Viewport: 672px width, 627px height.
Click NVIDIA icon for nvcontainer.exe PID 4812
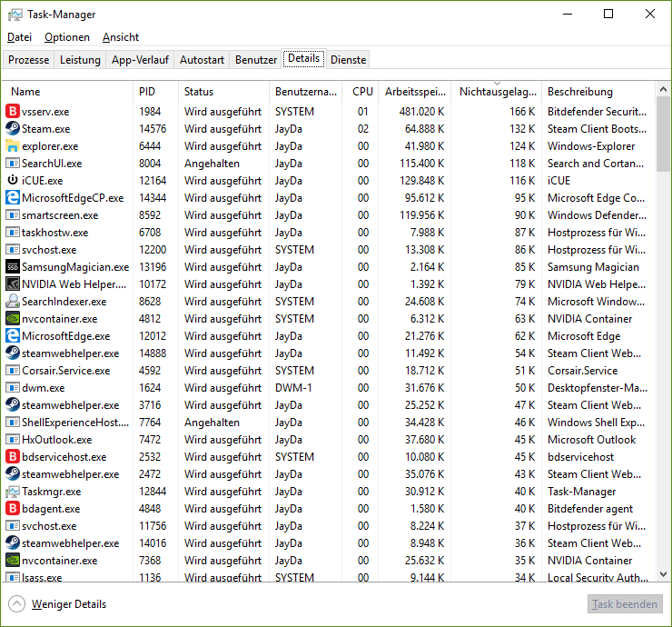pos(13,319)
